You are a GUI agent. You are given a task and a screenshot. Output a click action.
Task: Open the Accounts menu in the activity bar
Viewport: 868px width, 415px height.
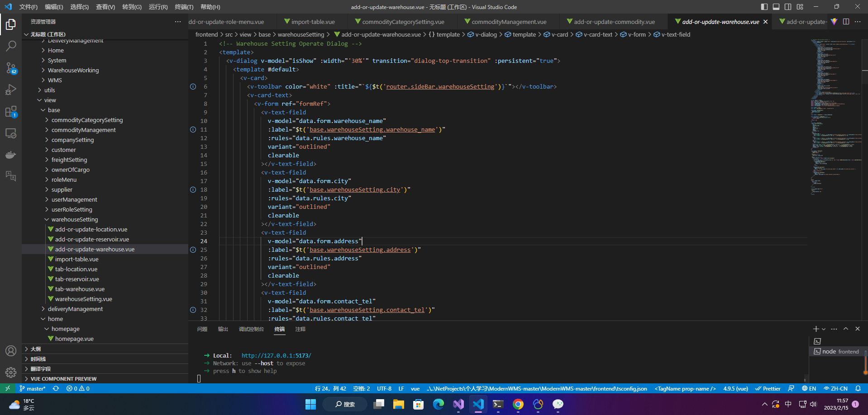11,351
